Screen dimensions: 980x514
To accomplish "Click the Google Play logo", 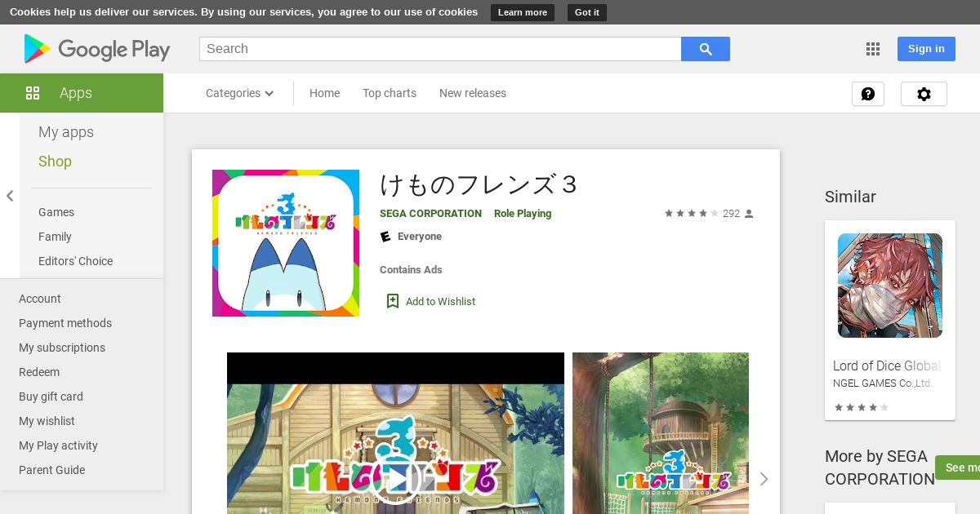I will [x=97, y=50].
